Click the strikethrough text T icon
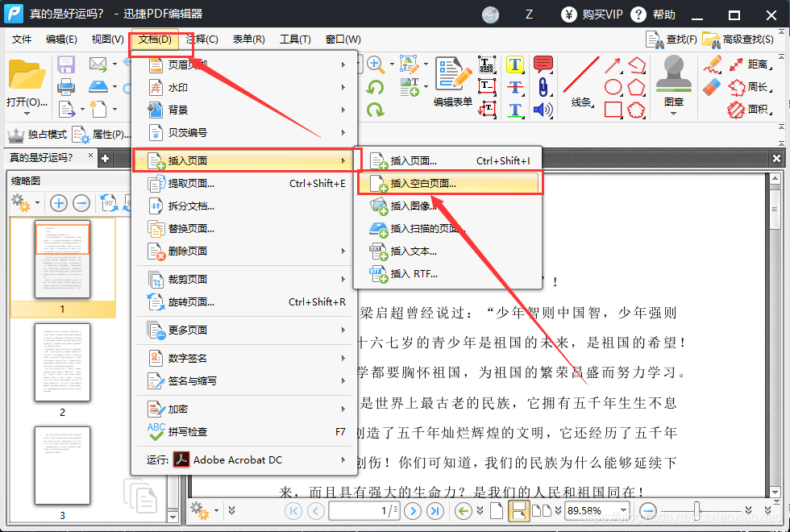Screen dimensions: 790x532 point(515,87)
